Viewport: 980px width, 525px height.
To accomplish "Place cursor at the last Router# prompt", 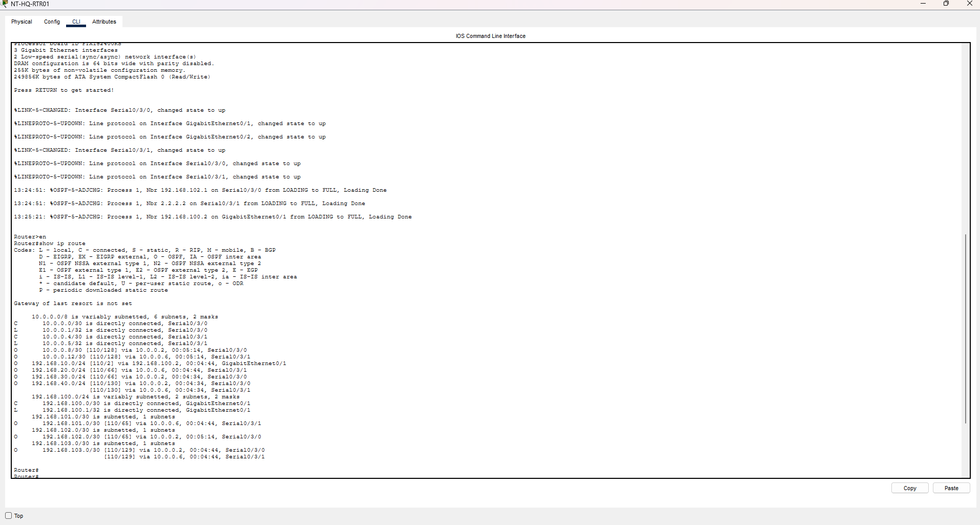I will (27, 477).
